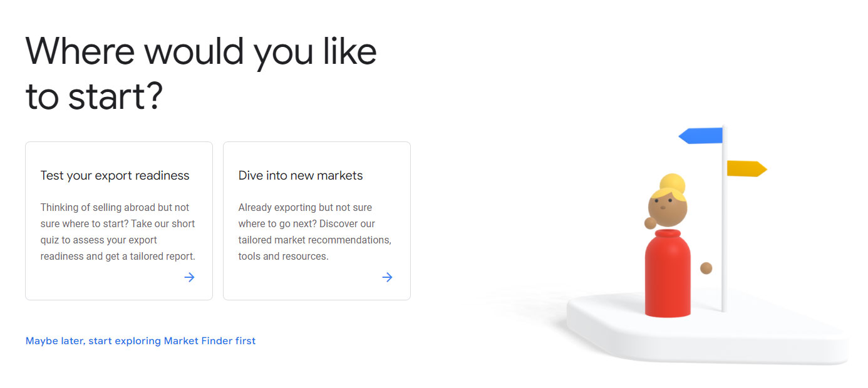Click the character's hand beside the signpost pole
This screenshot has height=388, width=868.
pos(706,268)
